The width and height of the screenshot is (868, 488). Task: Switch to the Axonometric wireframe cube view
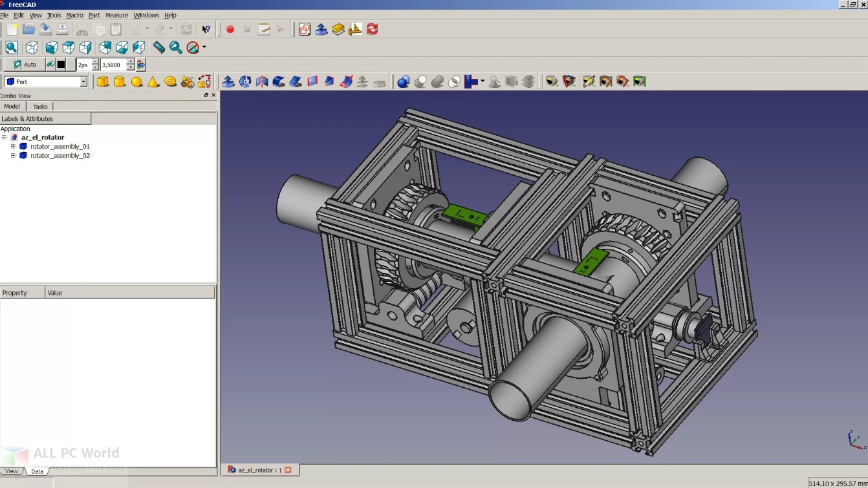32,47
